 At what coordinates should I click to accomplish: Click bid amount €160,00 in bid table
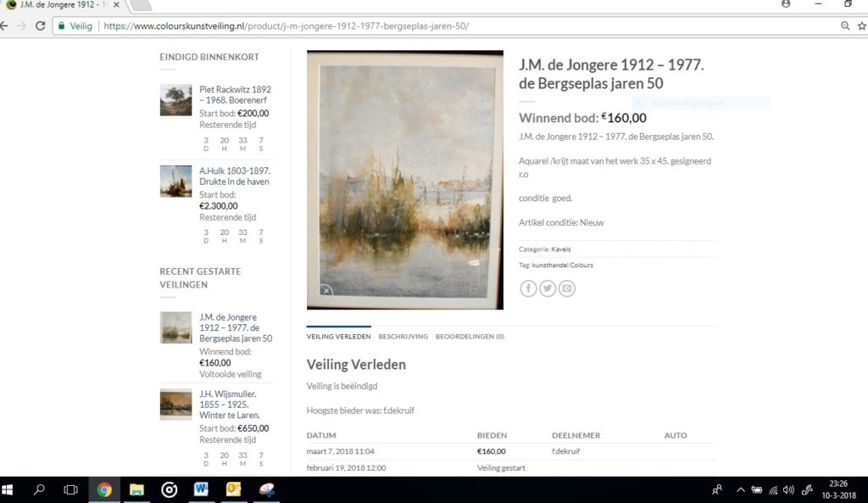[x=492, y=451]
